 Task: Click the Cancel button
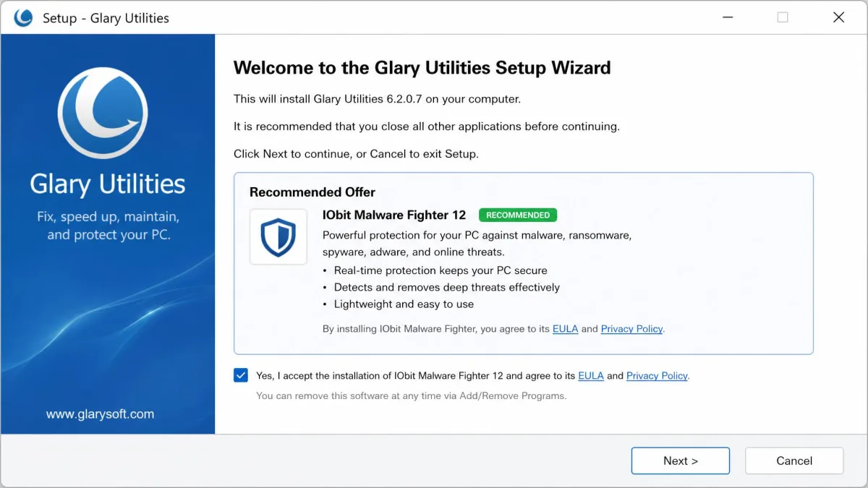pos(794,461)
